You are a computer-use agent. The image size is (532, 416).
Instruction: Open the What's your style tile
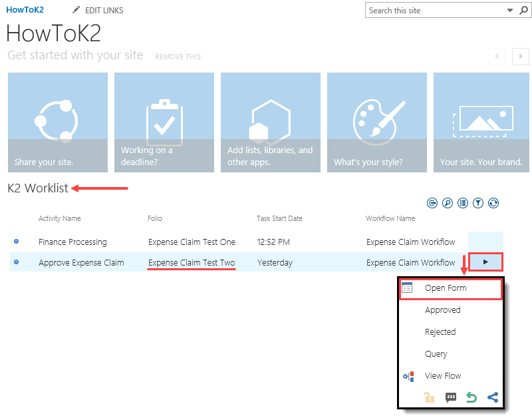(376, 122)
